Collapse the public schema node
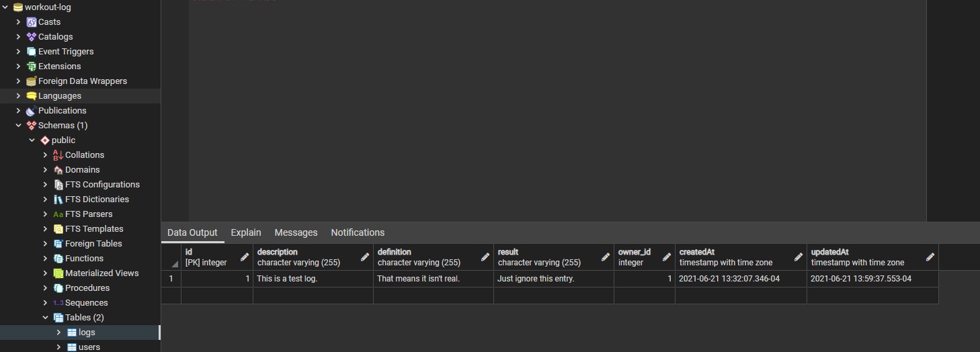 (x=32, y=140)
